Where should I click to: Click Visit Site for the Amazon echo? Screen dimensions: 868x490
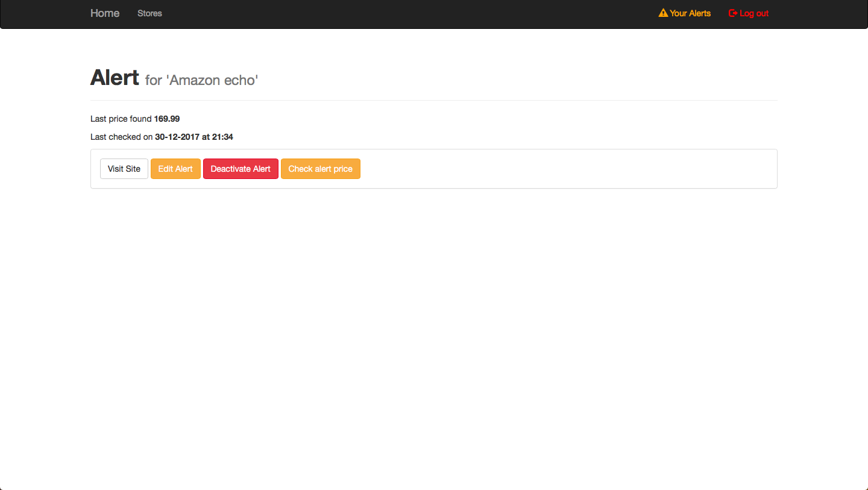click(x=124, y=169)
